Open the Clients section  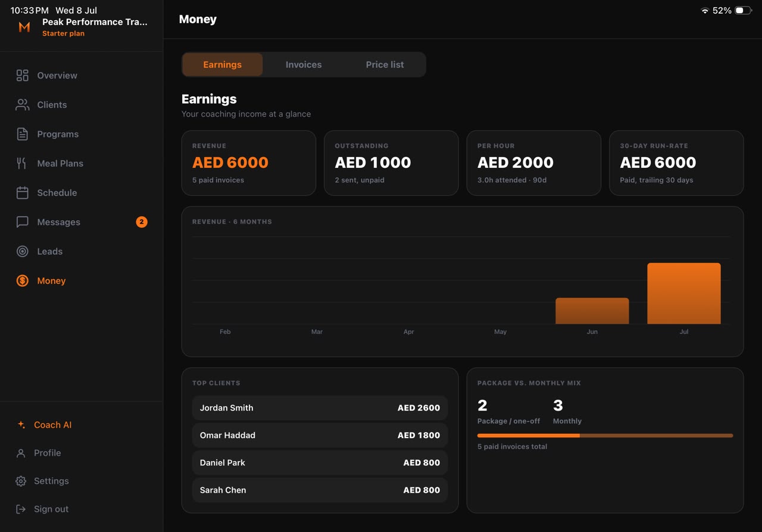[82, 105]
